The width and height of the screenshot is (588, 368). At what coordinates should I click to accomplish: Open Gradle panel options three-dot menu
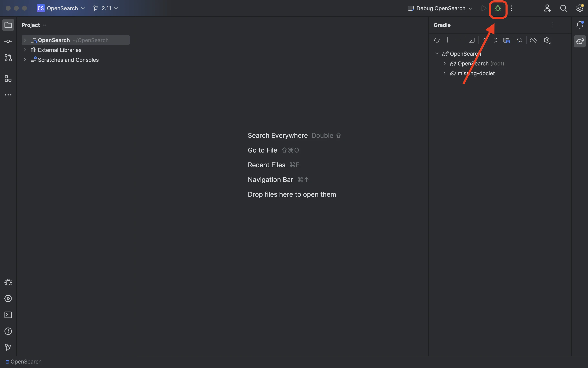pos(552,25)
